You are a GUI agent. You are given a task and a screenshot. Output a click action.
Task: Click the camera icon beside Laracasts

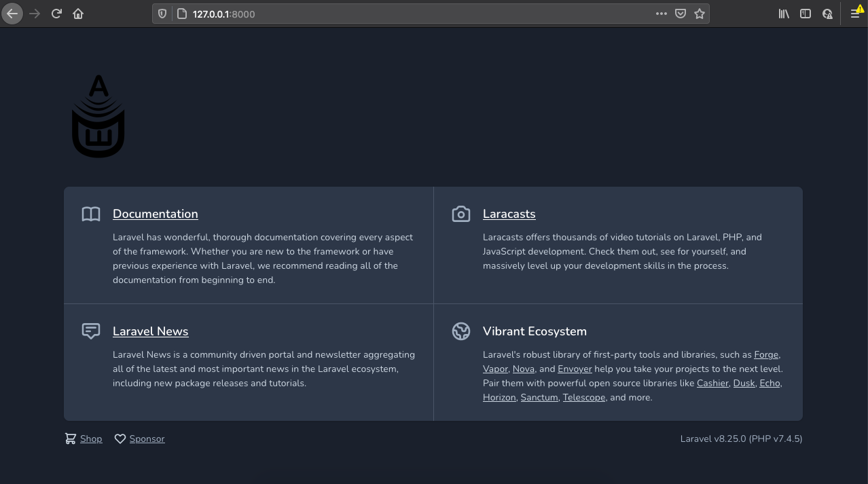(x=461, y=214)
